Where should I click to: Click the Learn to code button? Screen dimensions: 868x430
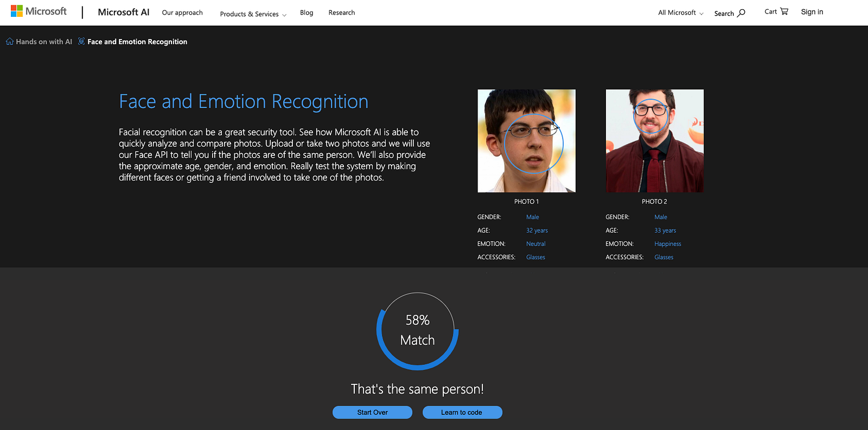click(x=462, y=412)
